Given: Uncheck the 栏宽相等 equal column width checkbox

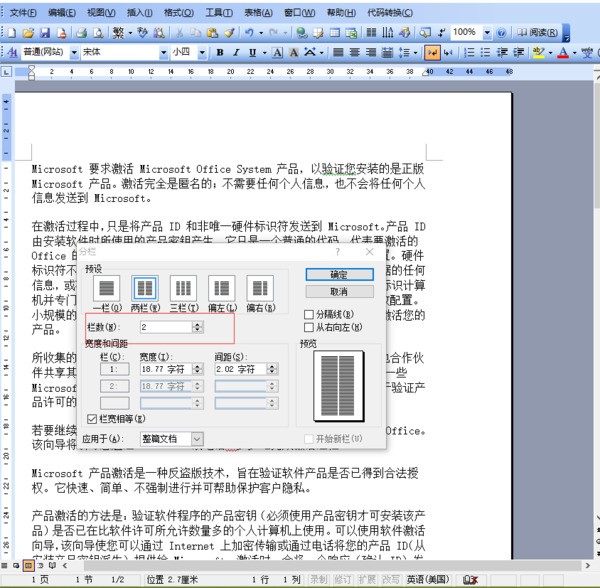Looking at the screenshot, I should pyautogui.click(x=93, y=418).
